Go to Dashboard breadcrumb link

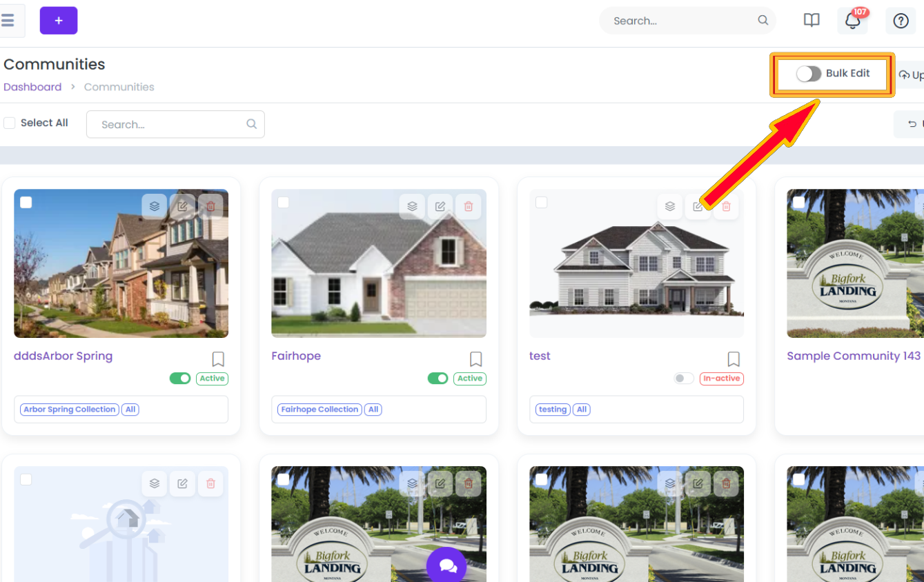coord(32,87)
